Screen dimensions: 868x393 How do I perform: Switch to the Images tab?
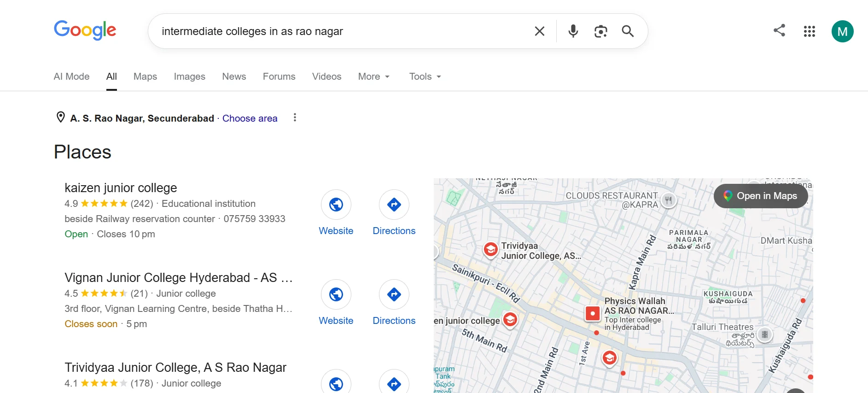click(x=190, y=76)
